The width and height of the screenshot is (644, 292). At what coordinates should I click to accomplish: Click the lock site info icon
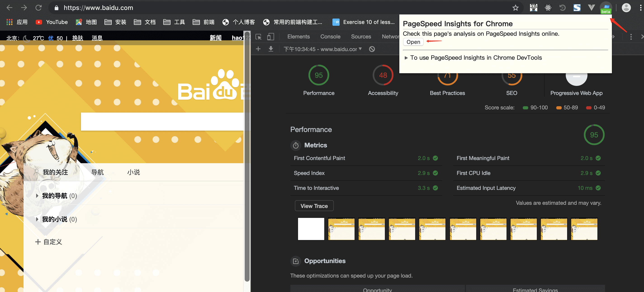pyautogui.click(x=57, y=8)
